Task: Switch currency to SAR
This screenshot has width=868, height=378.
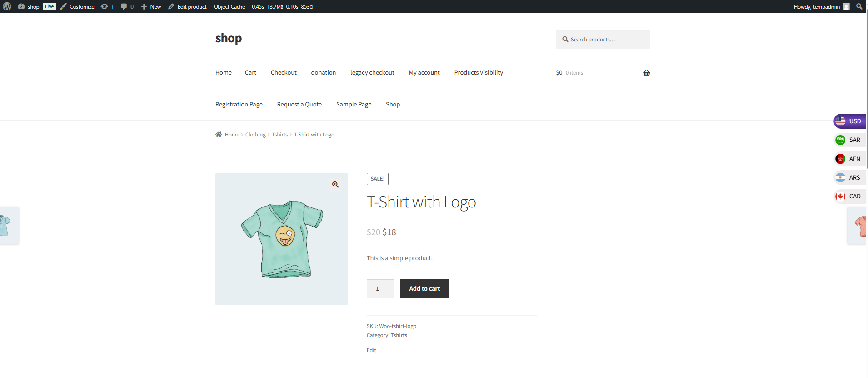Action: [x=849, y=140]
